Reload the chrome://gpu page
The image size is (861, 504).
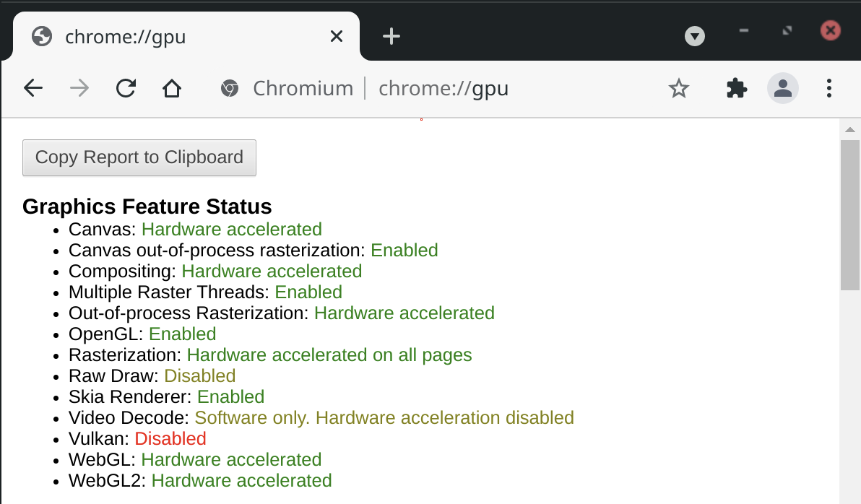[x=126, y=88]
